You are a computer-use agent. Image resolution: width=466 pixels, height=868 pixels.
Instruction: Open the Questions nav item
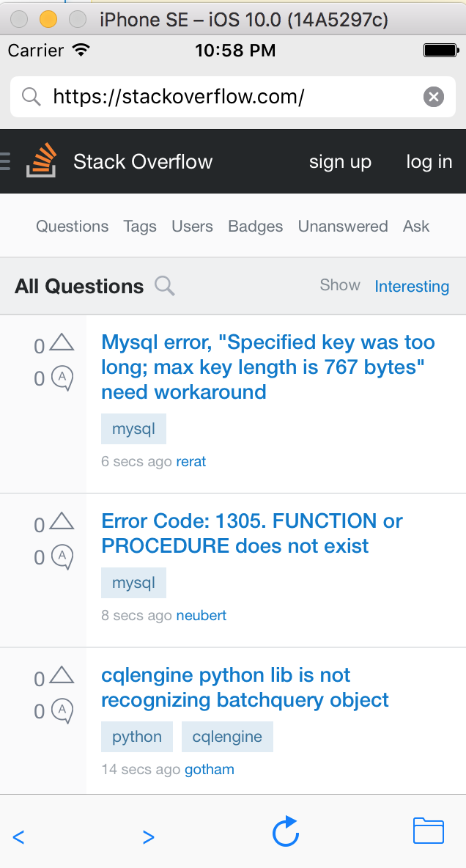click(x=72, y=227)
